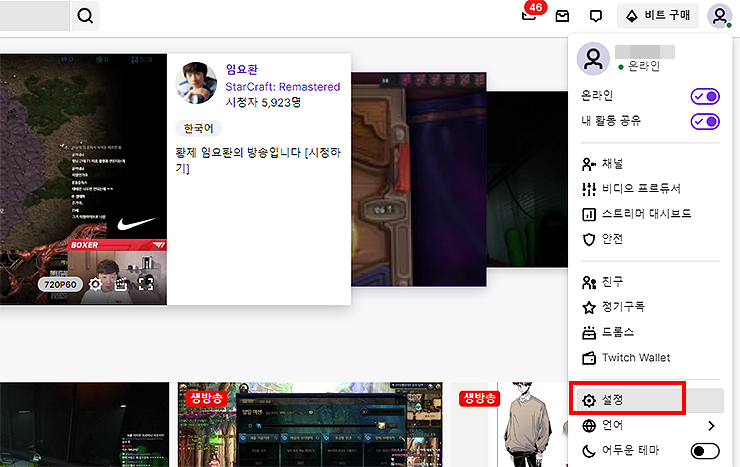Viewport: 740px width, 467px height.
Task: Select 드롭스 in the menu
Action: pos(650,332)
